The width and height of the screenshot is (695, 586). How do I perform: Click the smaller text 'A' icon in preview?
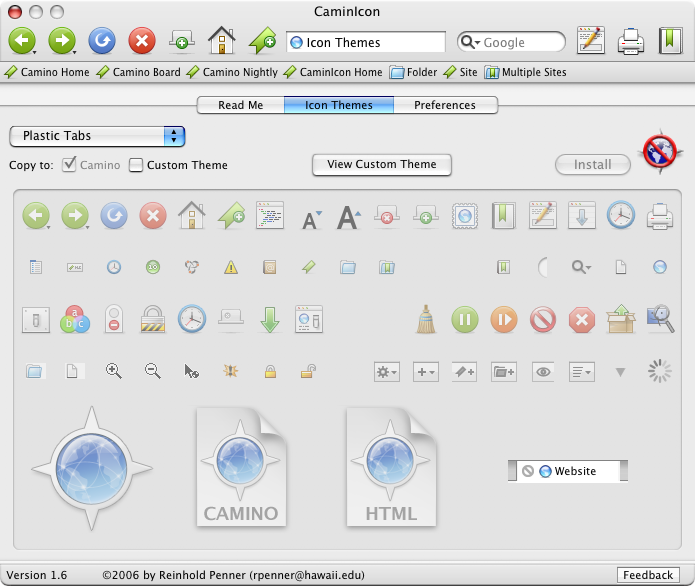coord(311,219)
